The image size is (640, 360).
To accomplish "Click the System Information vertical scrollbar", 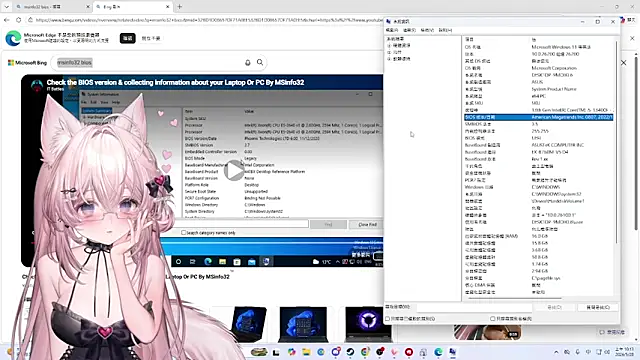I will point(616,143).
